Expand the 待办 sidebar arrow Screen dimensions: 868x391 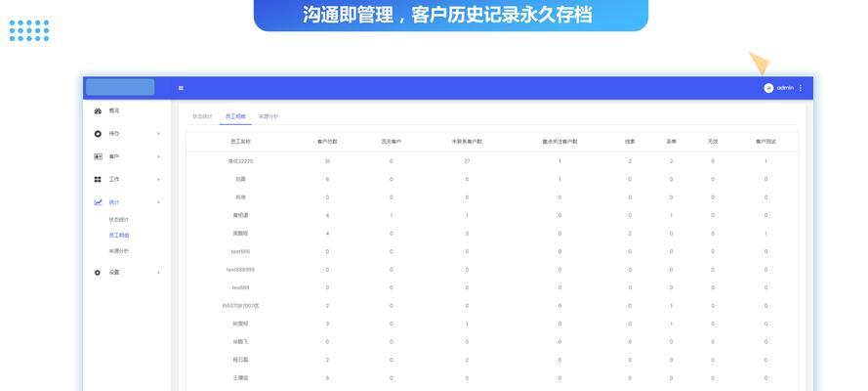pyautogui.click(x=159, y=134)
